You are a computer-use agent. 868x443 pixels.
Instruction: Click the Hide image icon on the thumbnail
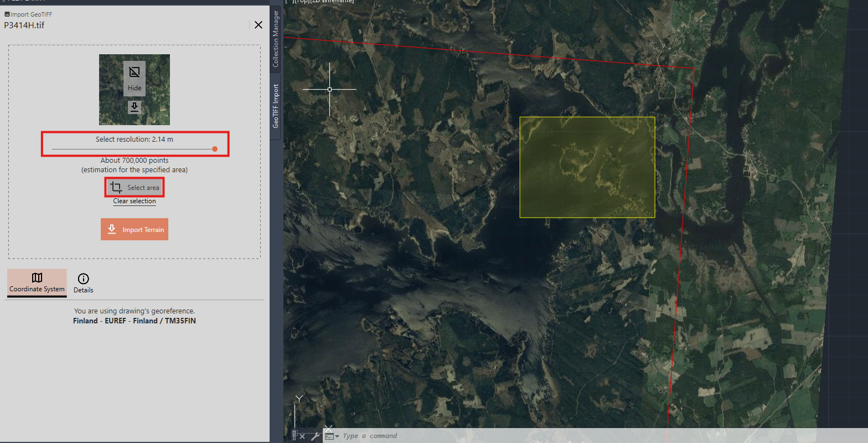[135, 72]
